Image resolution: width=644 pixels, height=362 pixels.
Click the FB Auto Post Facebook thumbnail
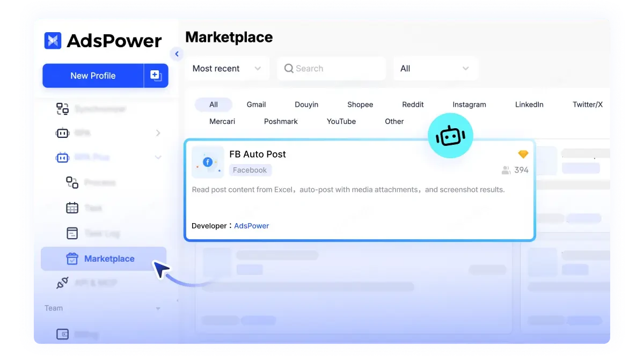(208, 162)
